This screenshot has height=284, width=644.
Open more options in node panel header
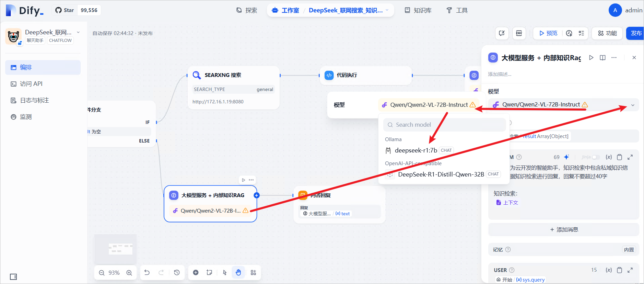pos(614,58)
